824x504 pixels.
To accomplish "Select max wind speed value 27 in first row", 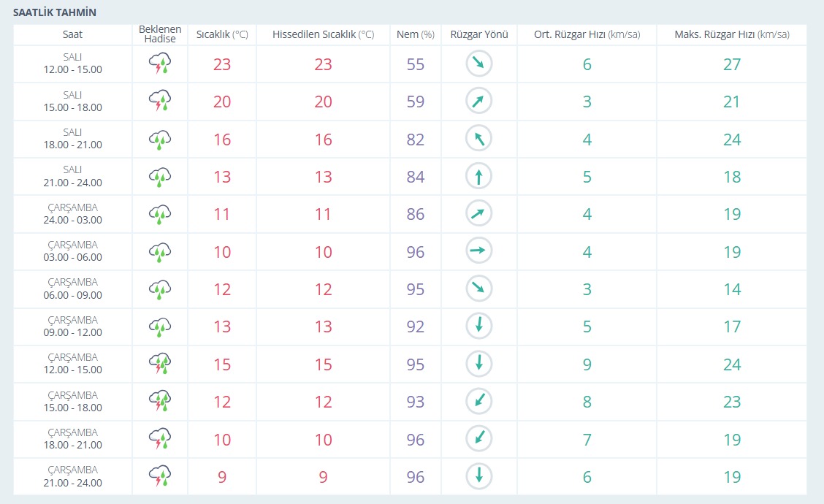I will [732, 64].
